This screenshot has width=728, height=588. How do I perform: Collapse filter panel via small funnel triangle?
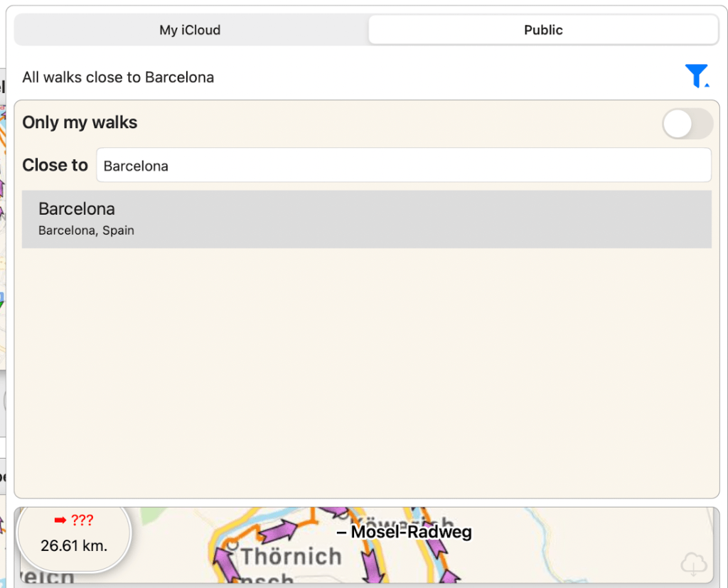click(707, 85)
